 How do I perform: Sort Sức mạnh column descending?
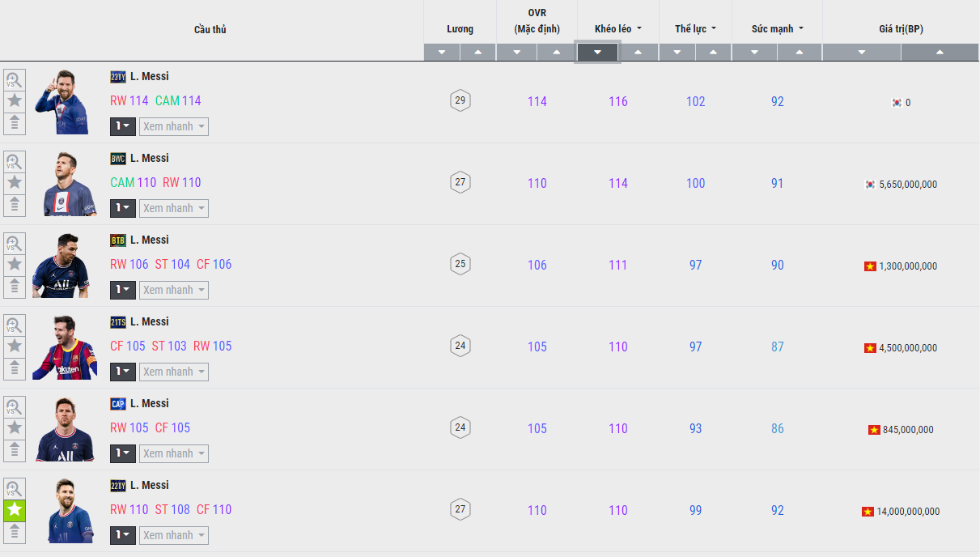click(754, 53)
